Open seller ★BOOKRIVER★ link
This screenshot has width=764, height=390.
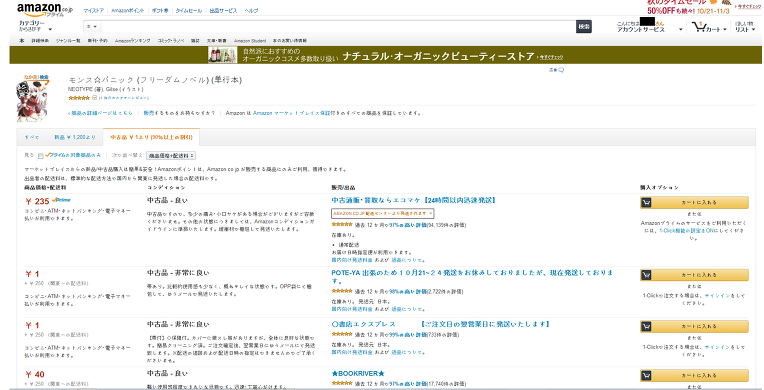click(x=358, y=373)
